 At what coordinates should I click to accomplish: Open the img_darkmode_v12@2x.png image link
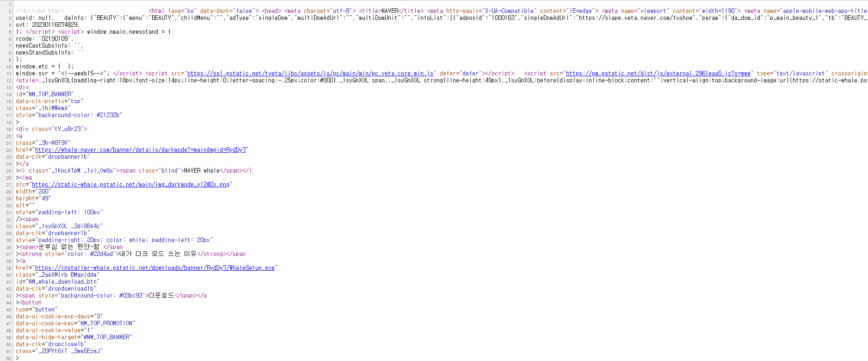[x=131, y=184]
